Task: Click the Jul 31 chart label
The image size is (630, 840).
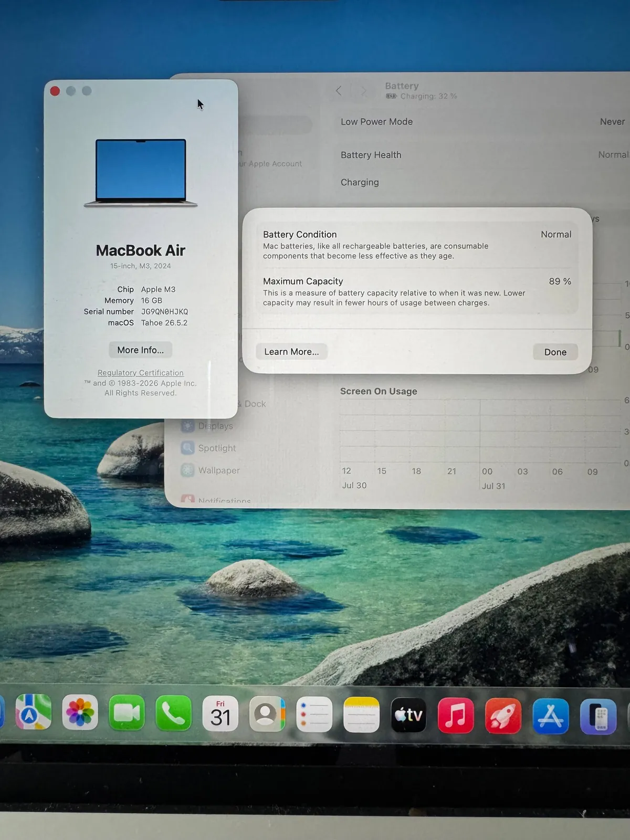Action: tap(493, 486)
